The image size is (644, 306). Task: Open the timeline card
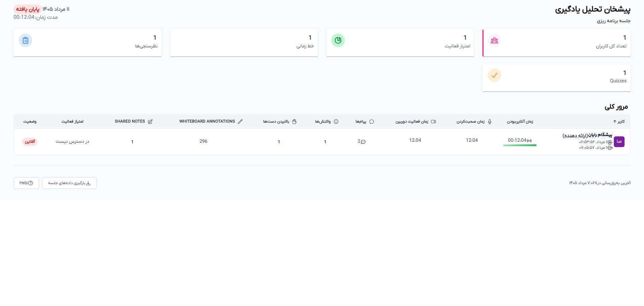point(244,43)
